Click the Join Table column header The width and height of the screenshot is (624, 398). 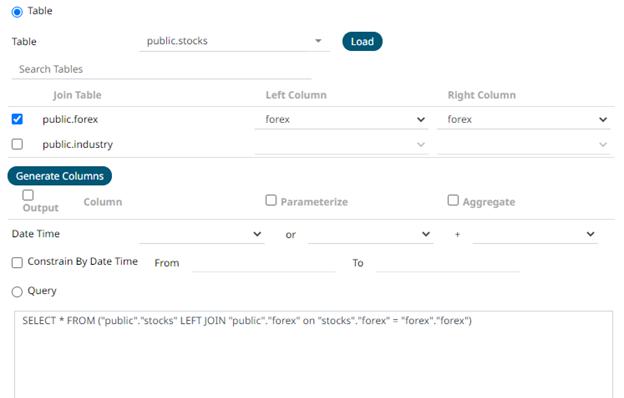pyautogui.click(x=77, y=95)
